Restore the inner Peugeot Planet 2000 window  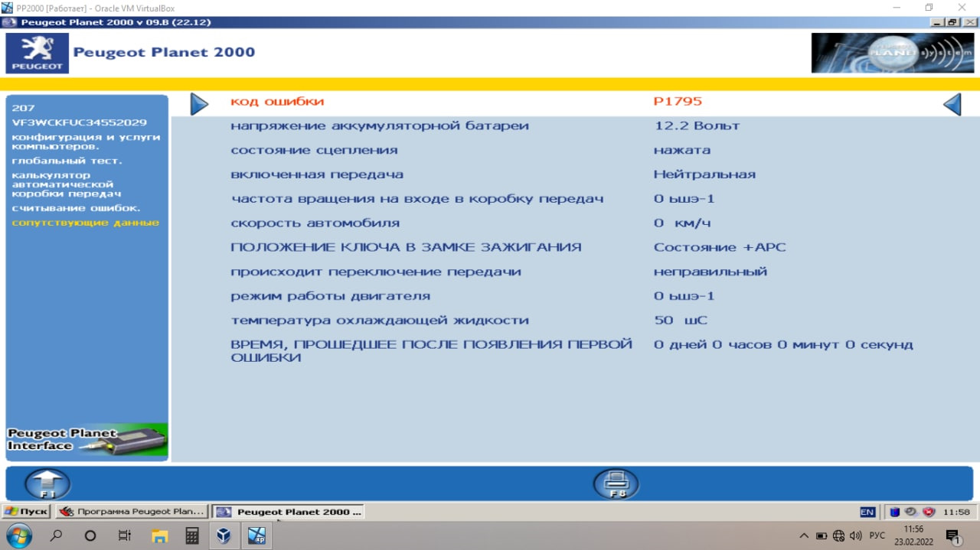[952, 22]
